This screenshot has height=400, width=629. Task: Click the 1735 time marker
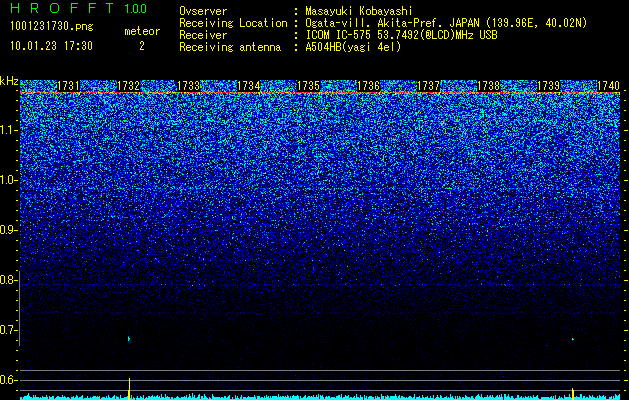pos(308,86)
